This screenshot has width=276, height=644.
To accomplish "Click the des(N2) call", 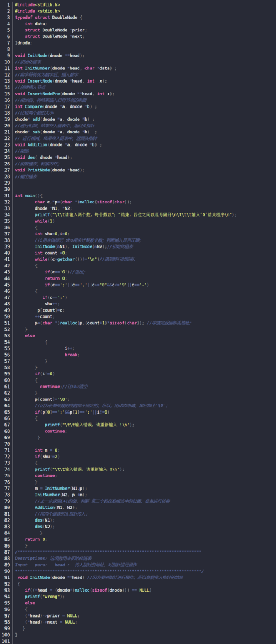I will [x=45, y=527].
